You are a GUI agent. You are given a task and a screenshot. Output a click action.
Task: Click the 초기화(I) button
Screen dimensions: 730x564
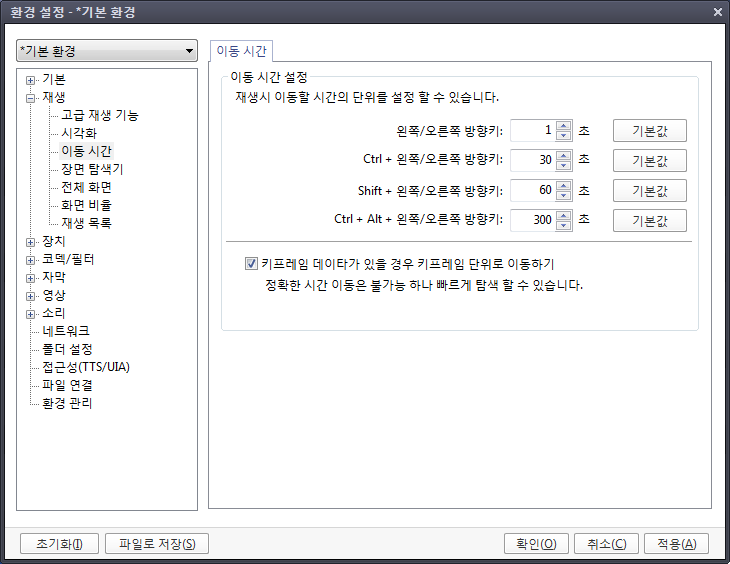tap(60, 544)
